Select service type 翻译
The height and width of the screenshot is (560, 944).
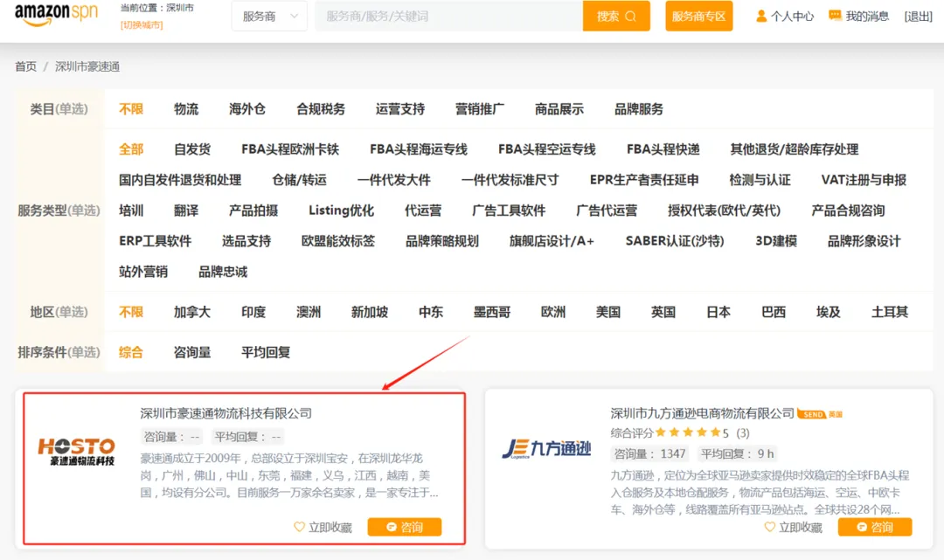click(x=186, y=211)
